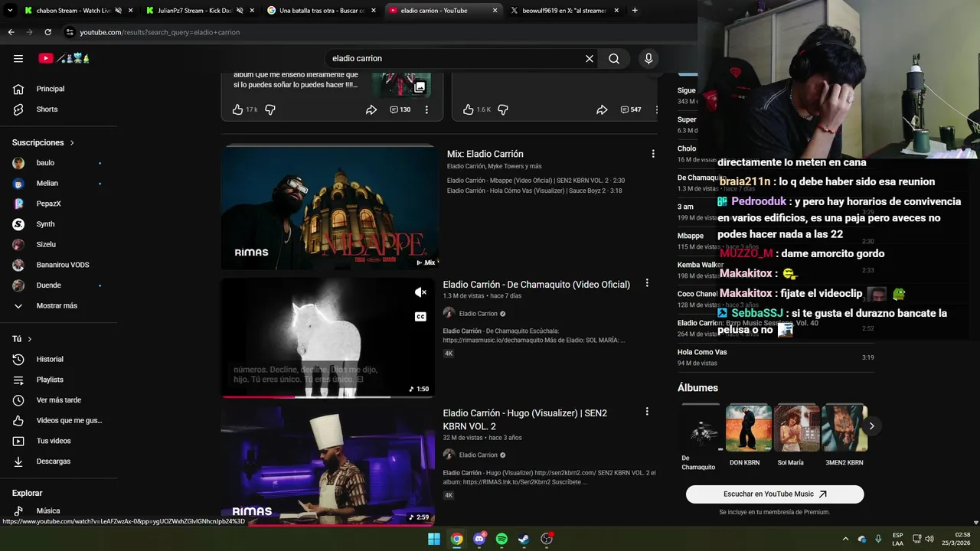Start voice search with the microphone
Screen dimensions: 980x551
(648, 58)
